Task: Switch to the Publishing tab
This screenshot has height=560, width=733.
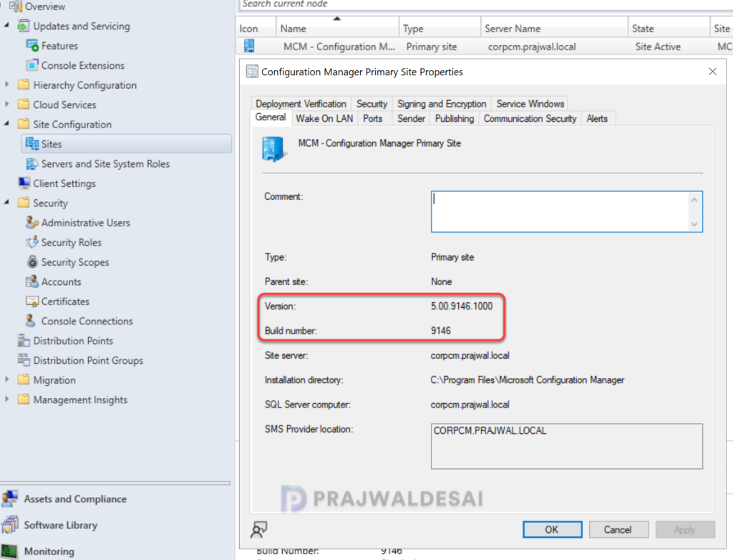Action: pyautogui.click(x=455, y=119)
